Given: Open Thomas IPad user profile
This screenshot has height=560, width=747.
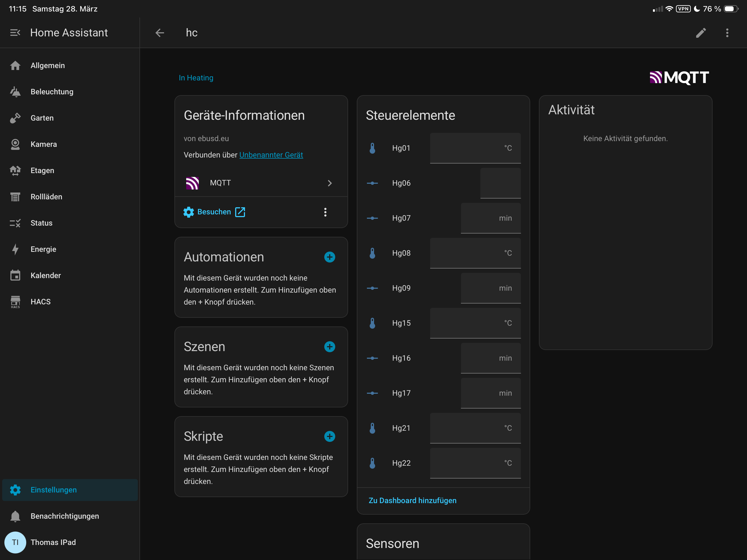Looking at the screenshot, I should pos(70,542).
